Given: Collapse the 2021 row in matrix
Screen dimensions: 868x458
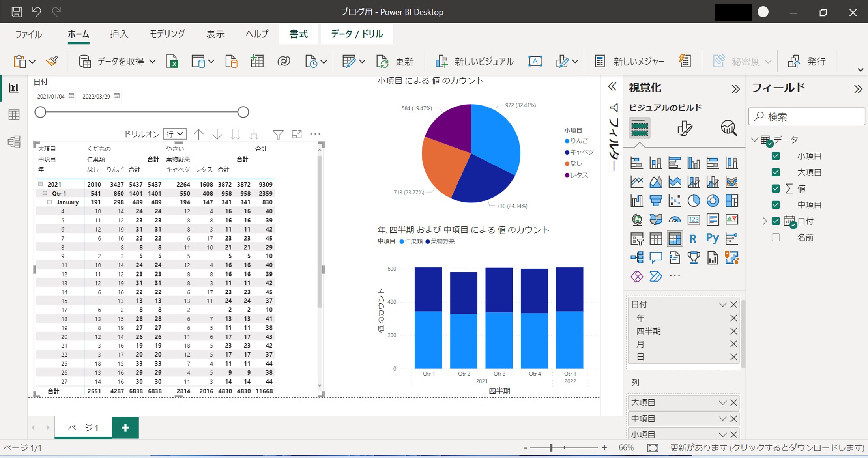Looking at the screenshot, I should (x=40, y=184).
